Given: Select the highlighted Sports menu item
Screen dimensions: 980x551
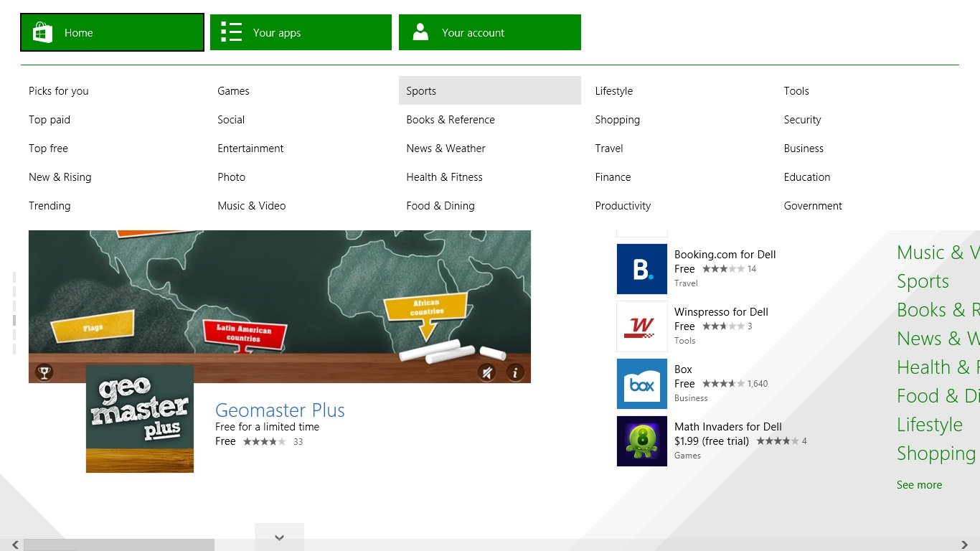Looking at the screenshot, I should pos(490,90).
